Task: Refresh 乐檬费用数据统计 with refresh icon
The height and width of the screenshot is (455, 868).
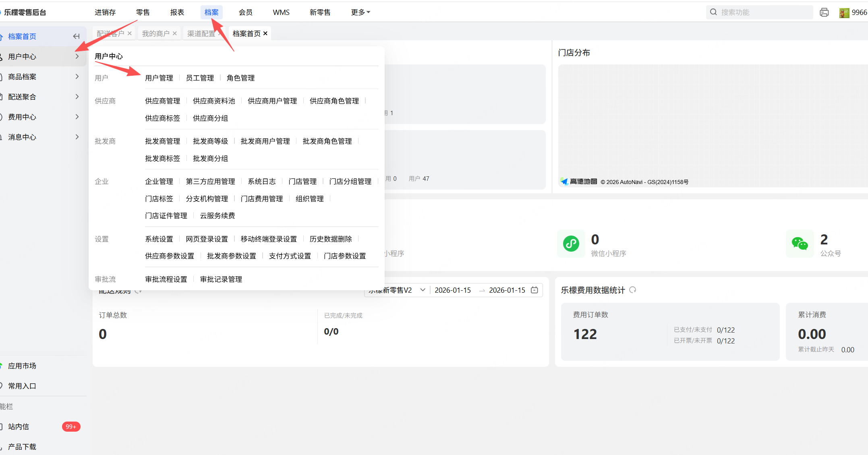Action: 633,290
